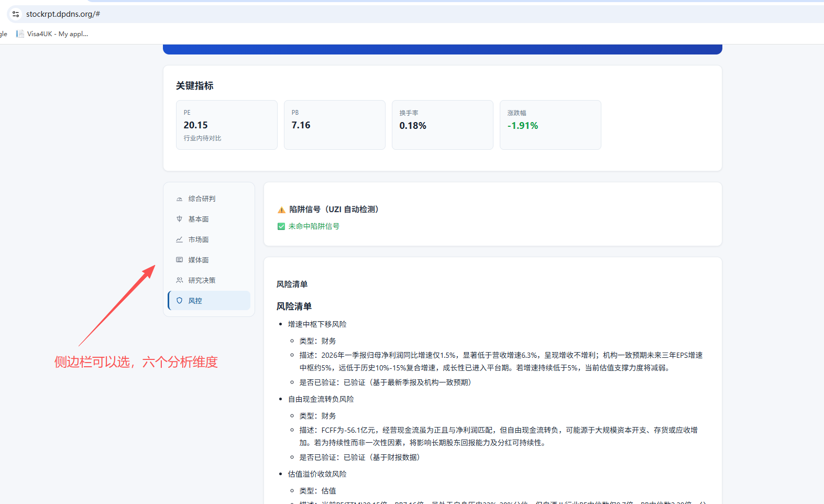Select the 风控 sidebar item
This screenshot has height=504, width=824.
coord(209,301)
